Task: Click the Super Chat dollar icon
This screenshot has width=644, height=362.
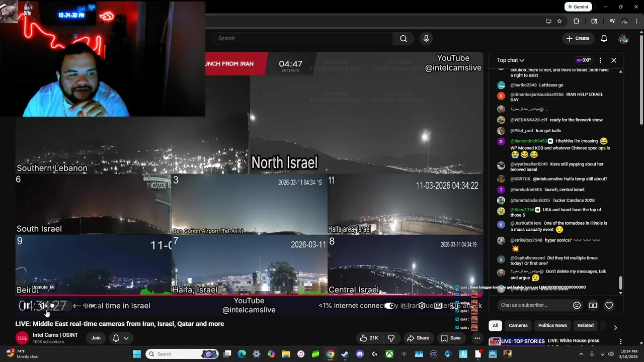Action: 593,305
